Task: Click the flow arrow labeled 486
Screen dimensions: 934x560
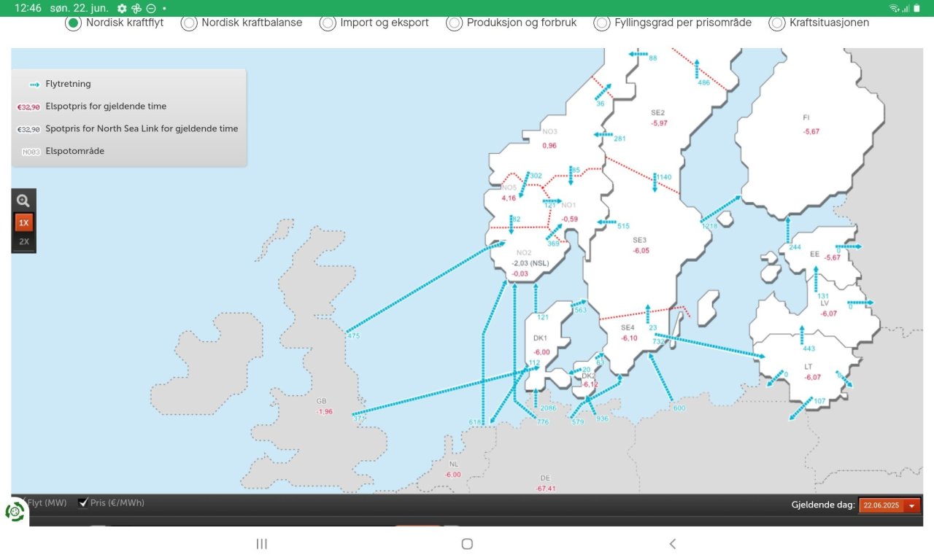Action: pos(697,69)
